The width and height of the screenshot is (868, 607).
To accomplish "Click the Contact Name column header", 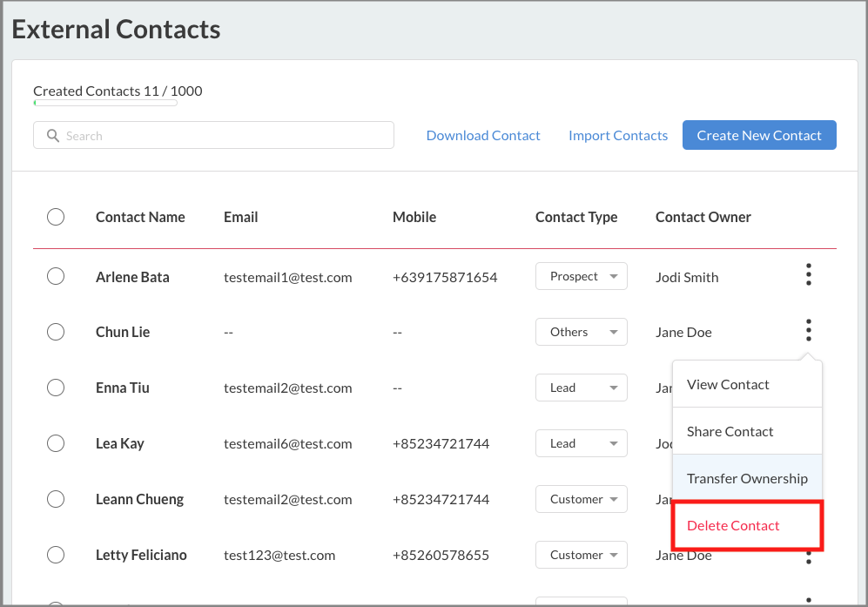I will (x=140, y=217).
